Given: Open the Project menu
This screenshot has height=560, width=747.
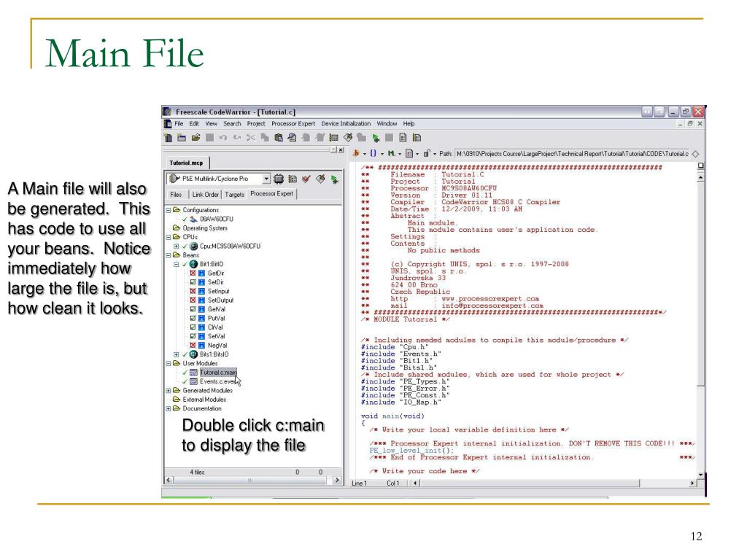Looking at the screenshot, I should point(256,124).
